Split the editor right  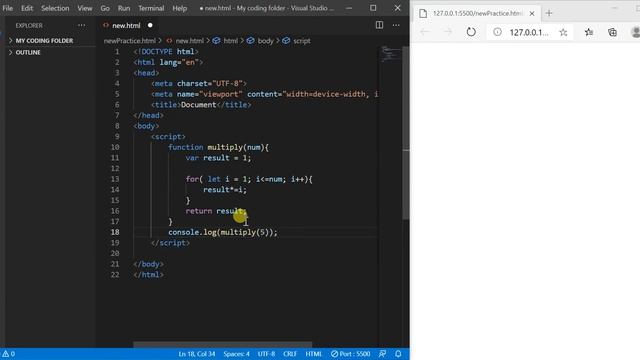coord(379,25)
